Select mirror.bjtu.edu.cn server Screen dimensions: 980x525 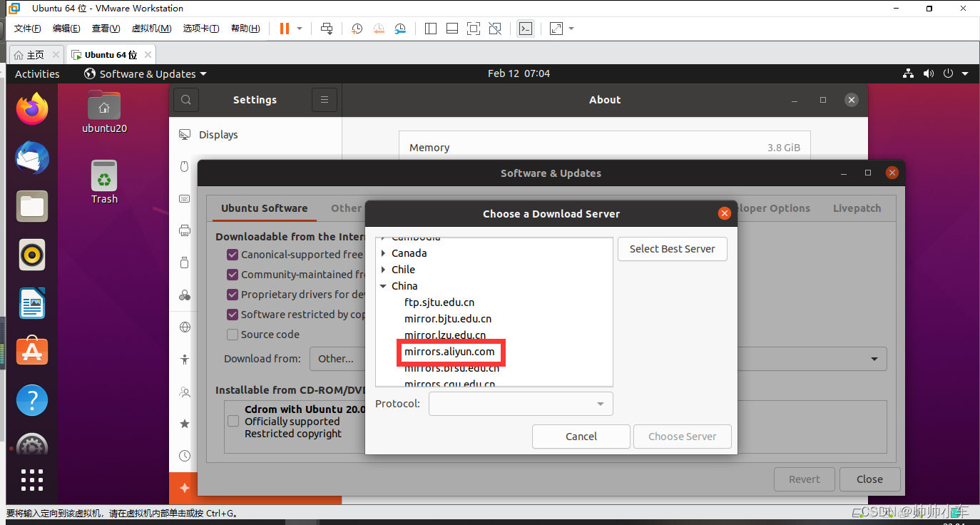click(x=448, y=319)
